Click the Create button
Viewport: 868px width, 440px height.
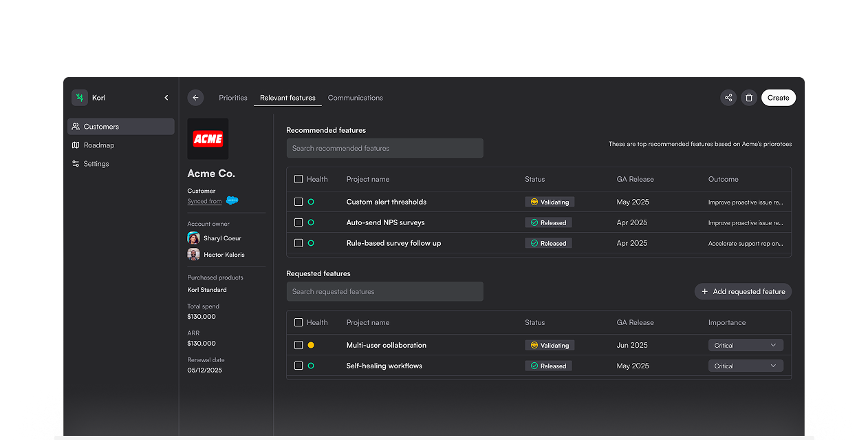(778, 97)
